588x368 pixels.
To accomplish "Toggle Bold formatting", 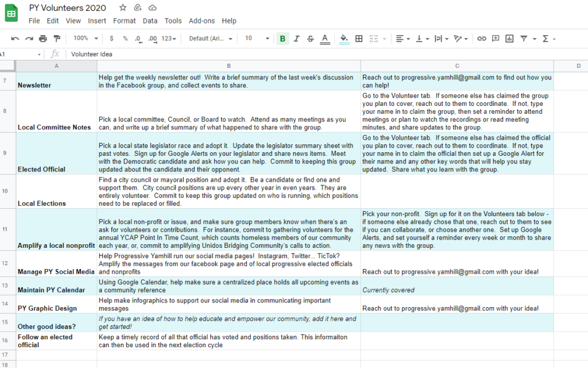I will pyautogui.click(x=283, y=39).
